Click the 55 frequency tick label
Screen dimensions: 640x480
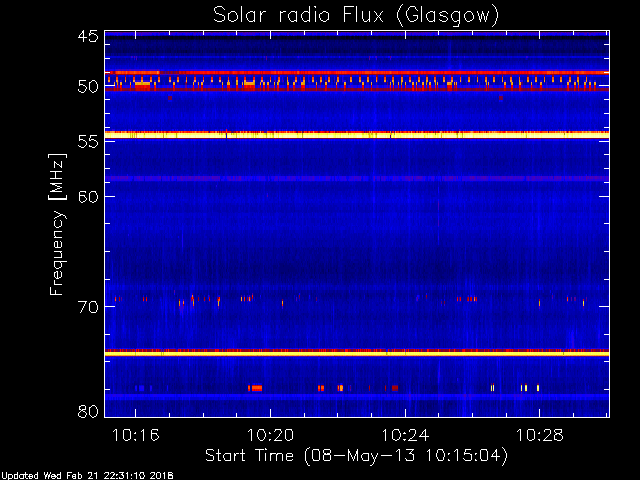88,142
